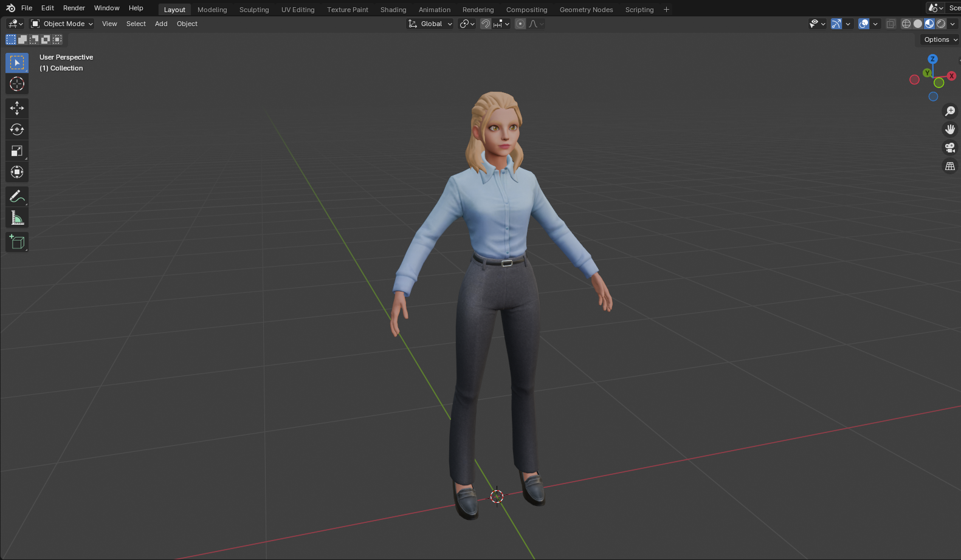Expand the overlays options dropdown arrow

[875, 24]
